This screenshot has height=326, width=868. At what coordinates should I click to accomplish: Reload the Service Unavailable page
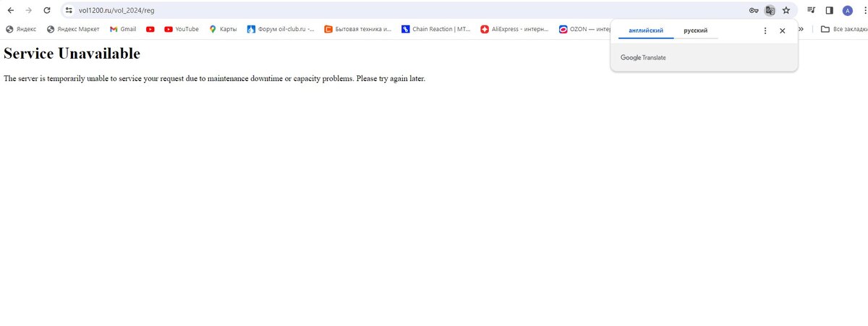(47, 10)
